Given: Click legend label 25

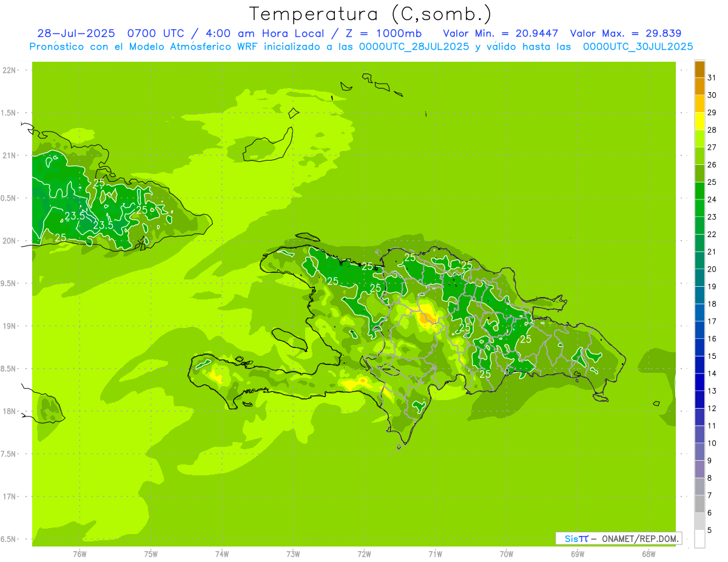Looking at the screenshot, I should point(712,182).
